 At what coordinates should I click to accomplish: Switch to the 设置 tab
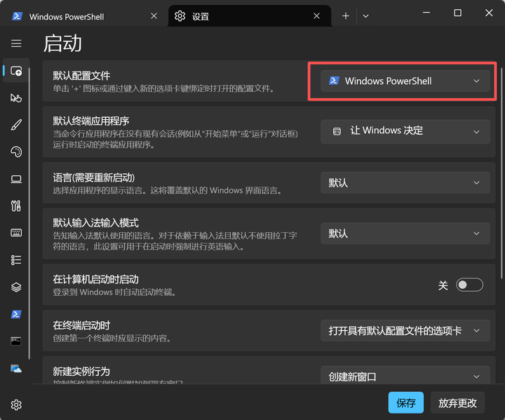250,16
